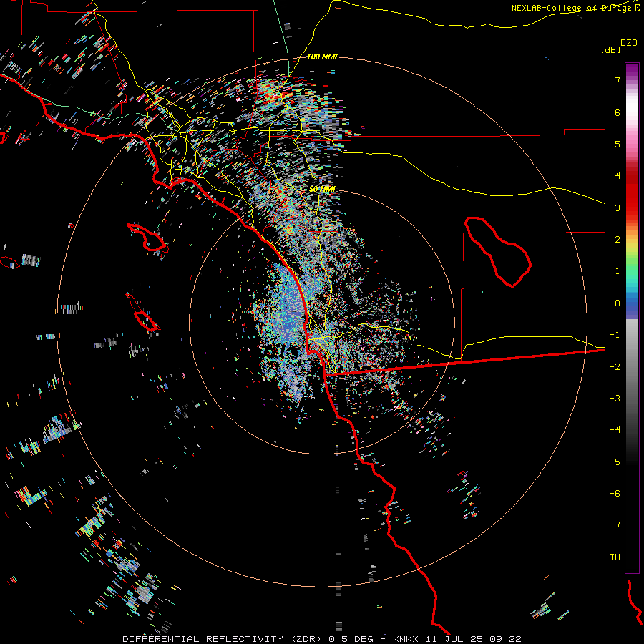
Task: Select the -3 tick on color scale
Action: [615, 399]
